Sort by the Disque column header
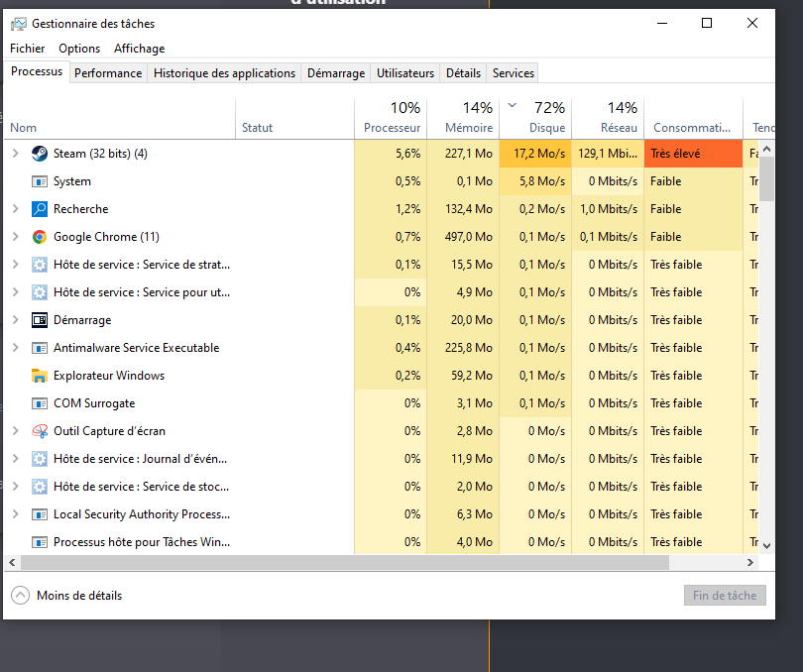The width and height of the screenshot is (803, 672). (535, 118)
